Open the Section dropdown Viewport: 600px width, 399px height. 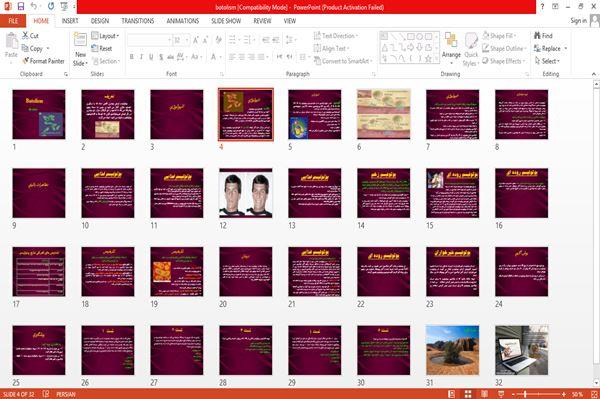pyautogui.click(x=106, y=61)
